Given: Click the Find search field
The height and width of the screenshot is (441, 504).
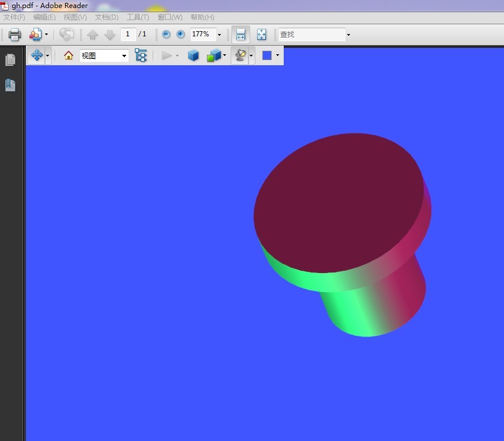Looking at the screenshot, I should click(x=312, y=35).
